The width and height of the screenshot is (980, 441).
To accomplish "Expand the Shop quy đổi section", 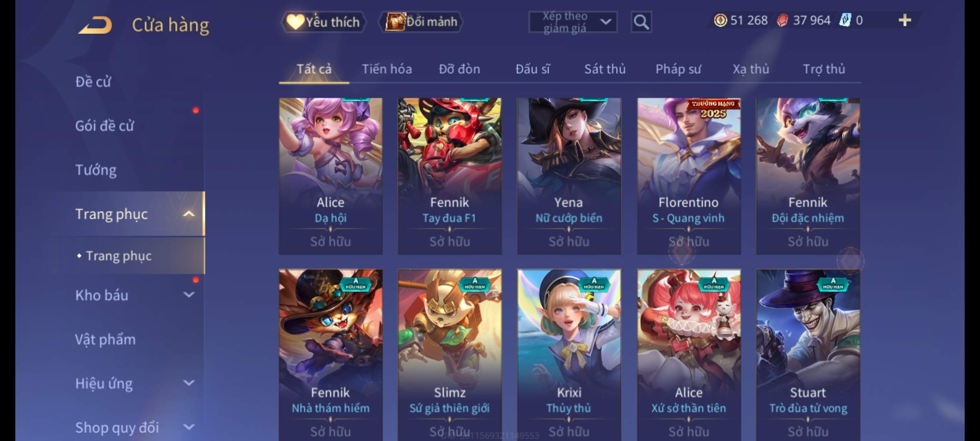I will (x=189, y=427).
